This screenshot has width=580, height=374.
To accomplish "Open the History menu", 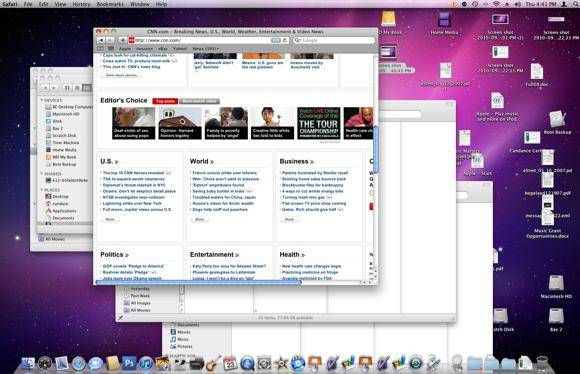I will 81,4.
